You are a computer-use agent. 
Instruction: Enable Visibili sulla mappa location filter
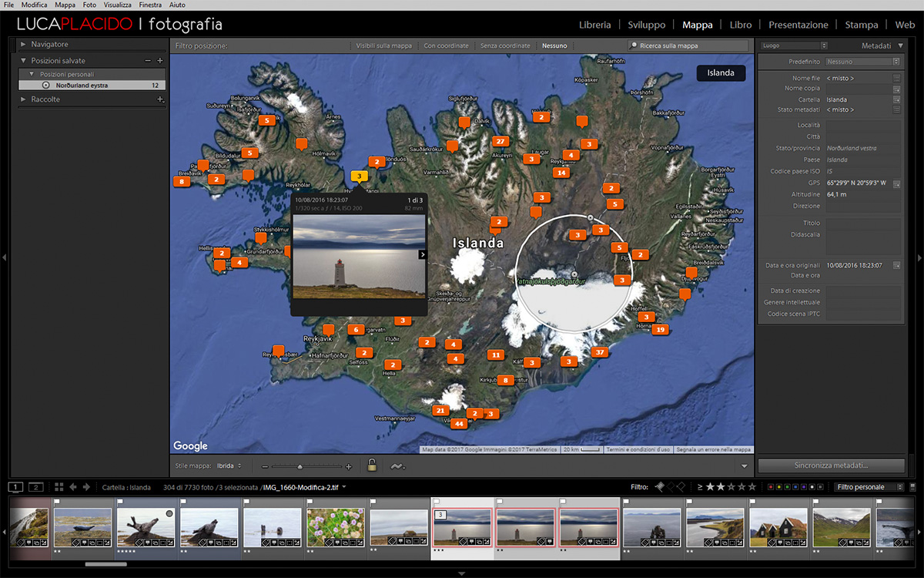(x=383, y=46)
